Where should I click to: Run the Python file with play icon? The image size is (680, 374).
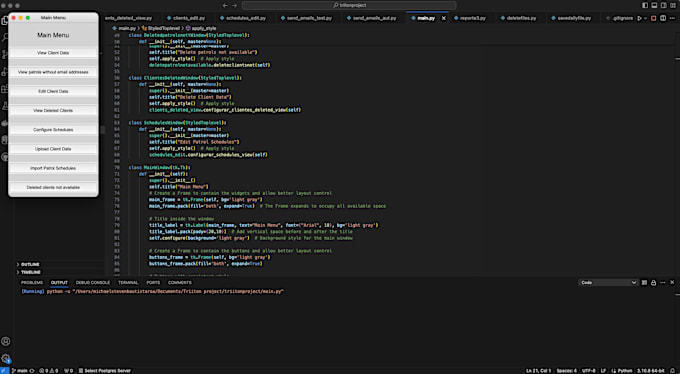(x=640, y=18)
